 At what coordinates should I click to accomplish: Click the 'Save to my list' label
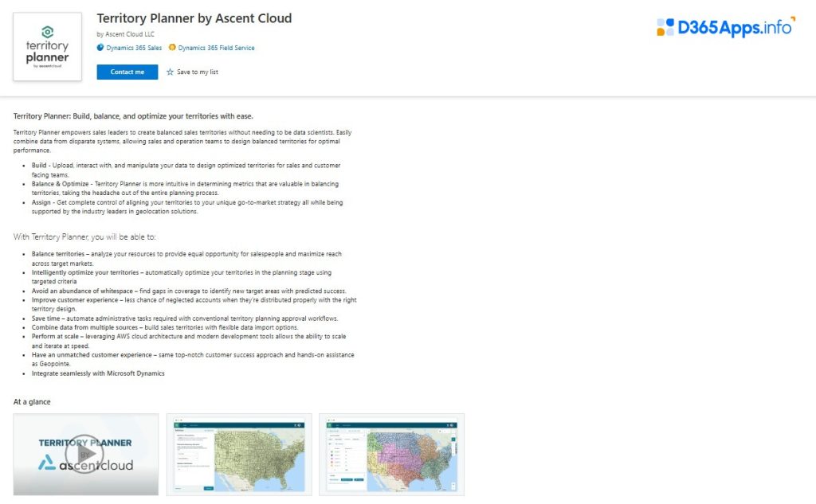(x=198, y=72)
